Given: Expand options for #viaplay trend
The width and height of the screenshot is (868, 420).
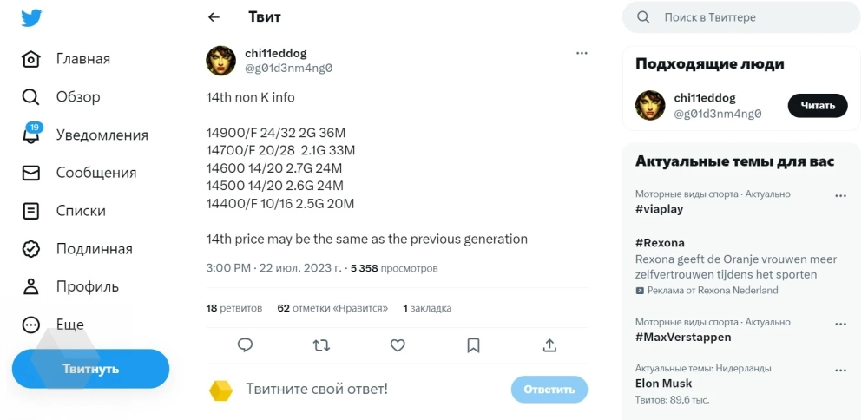Looking at the screenshot, I should click(x=840, y=196).
